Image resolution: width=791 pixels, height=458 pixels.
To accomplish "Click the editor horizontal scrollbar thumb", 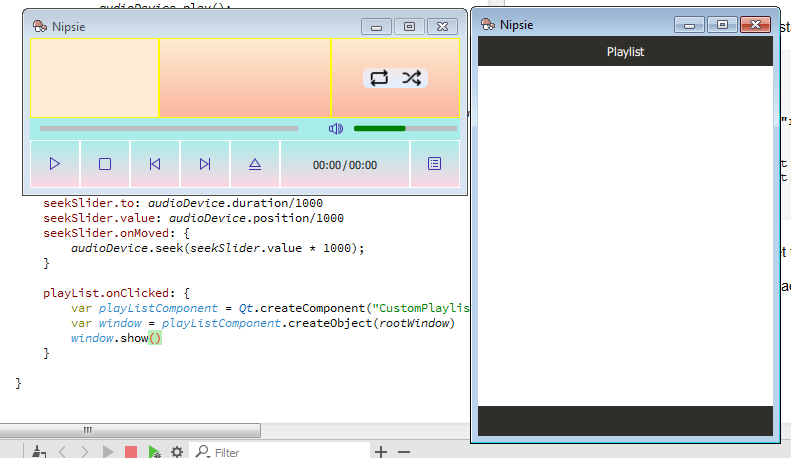I will 130,430.
